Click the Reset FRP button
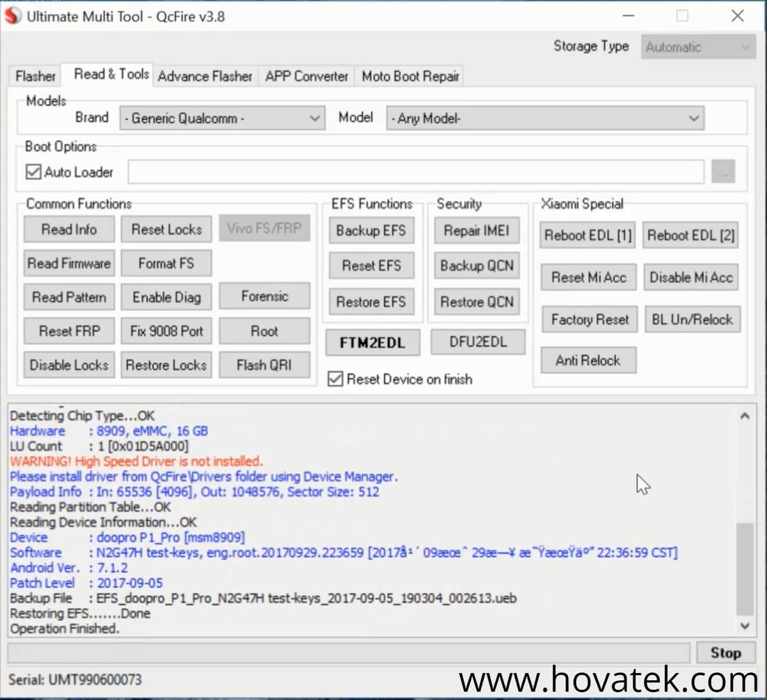Viewport: 767px width, 700px height. coord(69,331)
